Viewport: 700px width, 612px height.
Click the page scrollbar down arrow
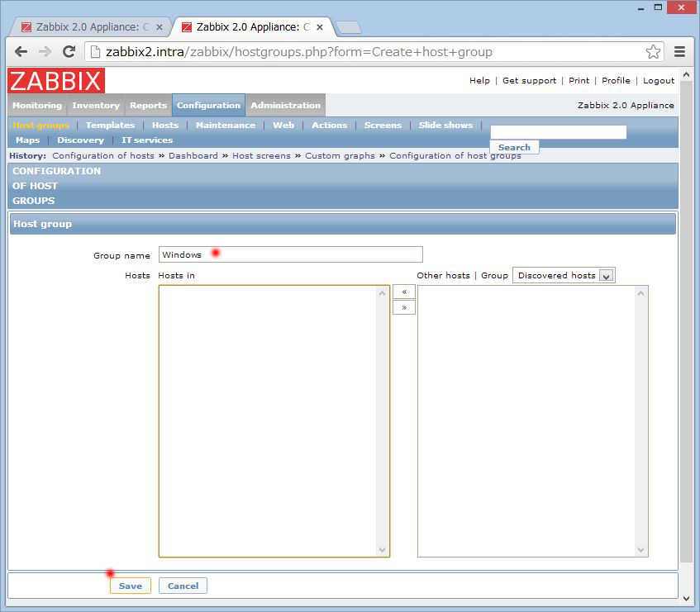pyautogui.click(x=686, y=598)
